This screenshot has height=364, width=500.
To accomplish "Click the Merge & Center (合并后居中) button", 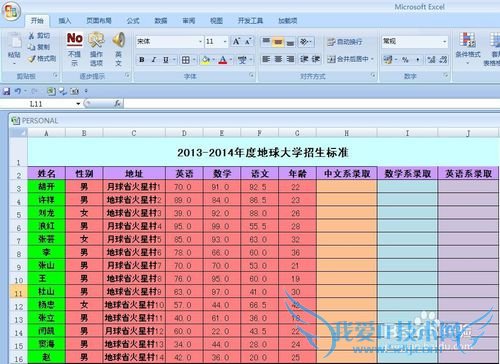I will click(348, 59).
